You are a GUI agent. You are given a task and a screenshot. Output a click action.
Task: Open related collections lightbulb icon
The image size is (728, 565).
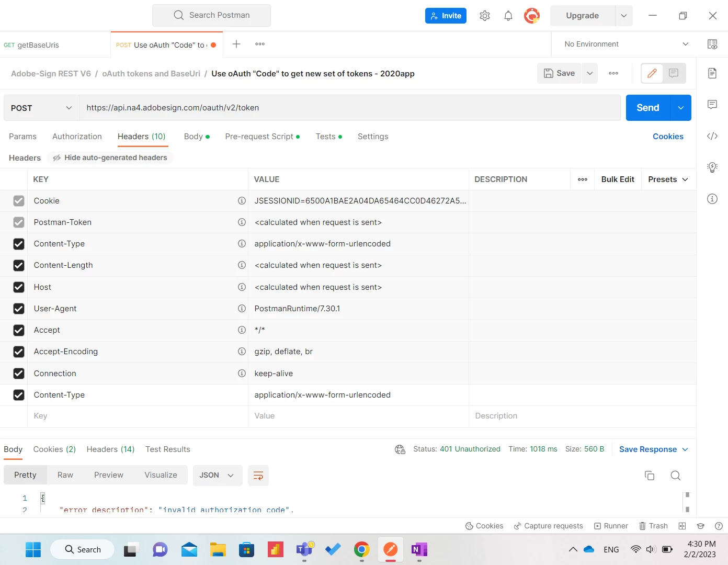click(x=712, y=167)
